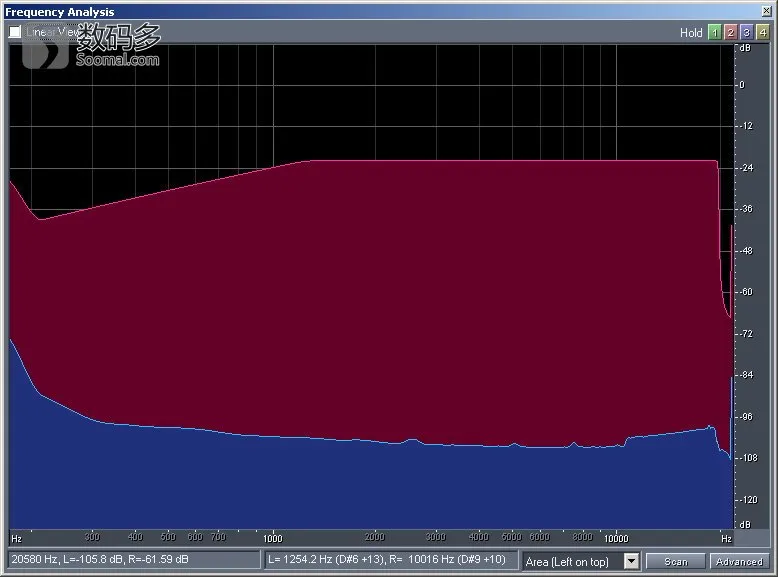Click the 1000 Hz axis label
This screenshot has width=778, height=577.
click(x=273, y=538)
